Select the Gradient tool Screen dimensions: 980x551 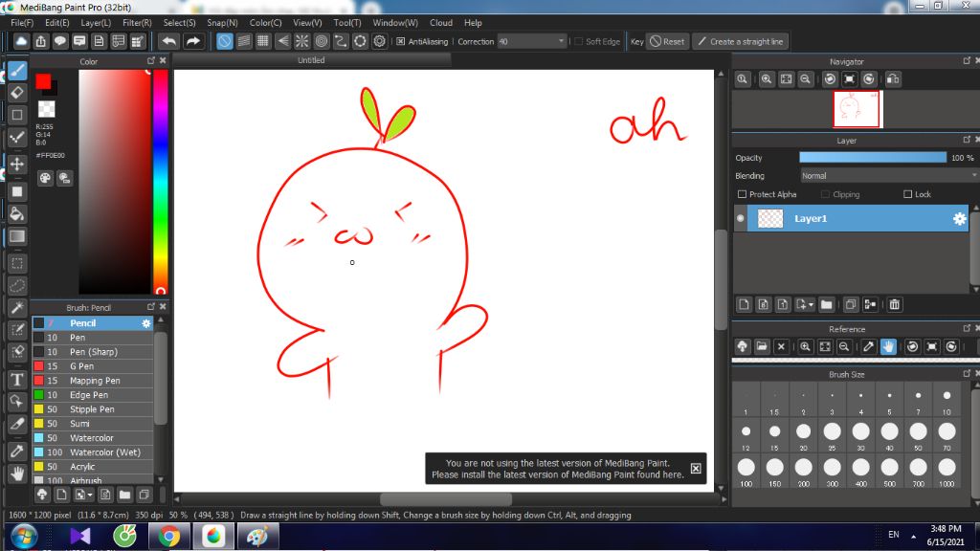(x=17, y=236)
